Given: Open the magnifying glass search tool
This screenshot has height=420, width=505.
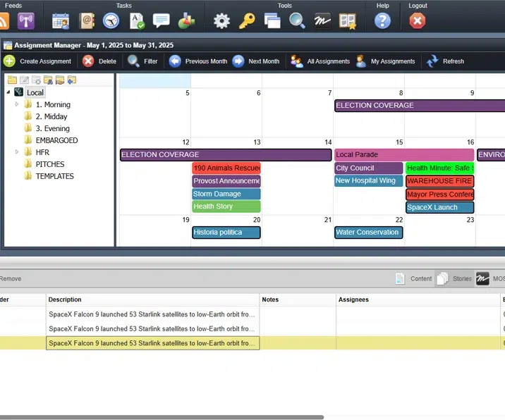Looking at the screenshot, I should pyautogui.click(x=297, y=21).
